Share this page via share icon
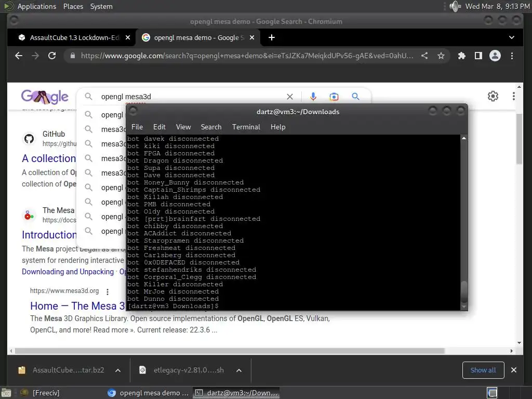This screenshot has height=399, width=532. pyautogui.click(x=424, y=56)
